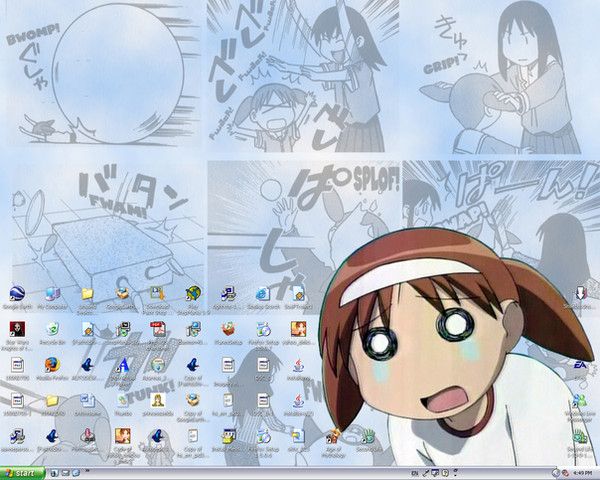
Task: Open the language bar options arrow
Action: click(455, 473)
